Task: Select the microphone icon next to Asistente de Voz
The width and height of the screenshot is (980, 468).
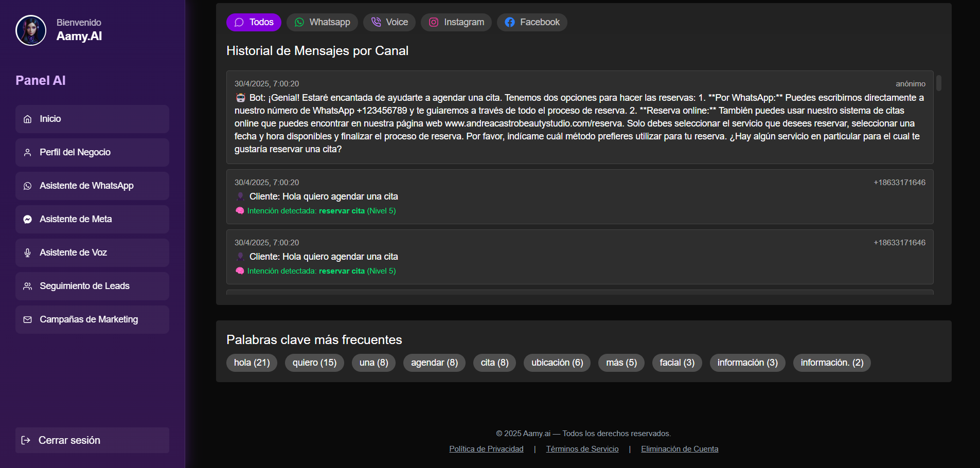Action: [x=27, y=253]
